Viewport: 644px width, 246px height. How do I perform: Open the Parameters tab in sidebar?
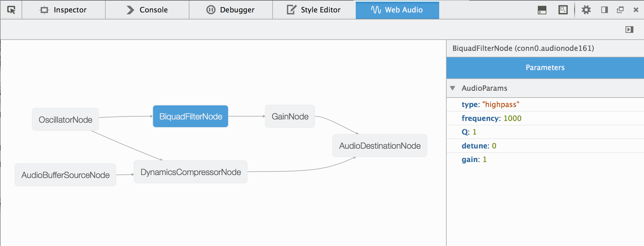pyautogui.click(x=545, y=68)
